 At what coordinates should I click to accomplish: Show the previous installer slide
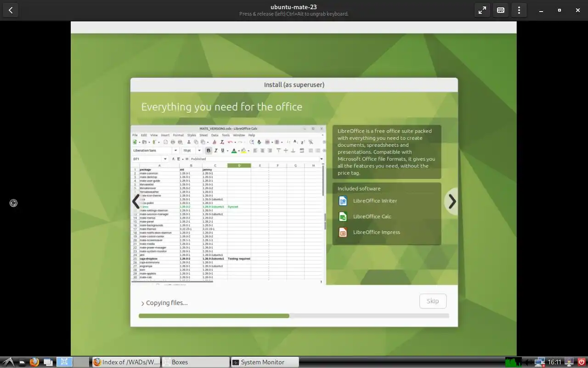tap(136, 201)
